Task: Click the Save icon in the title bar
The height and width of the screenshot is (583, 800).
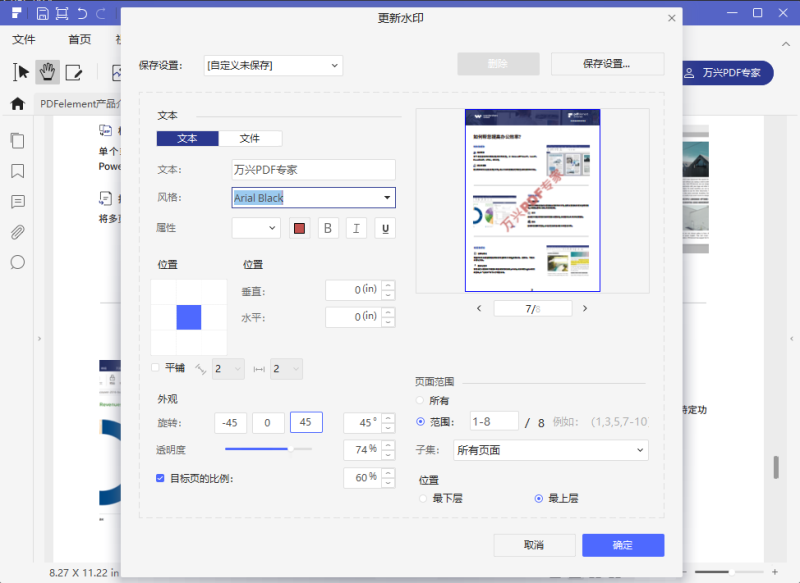Action: coord(41,13)
